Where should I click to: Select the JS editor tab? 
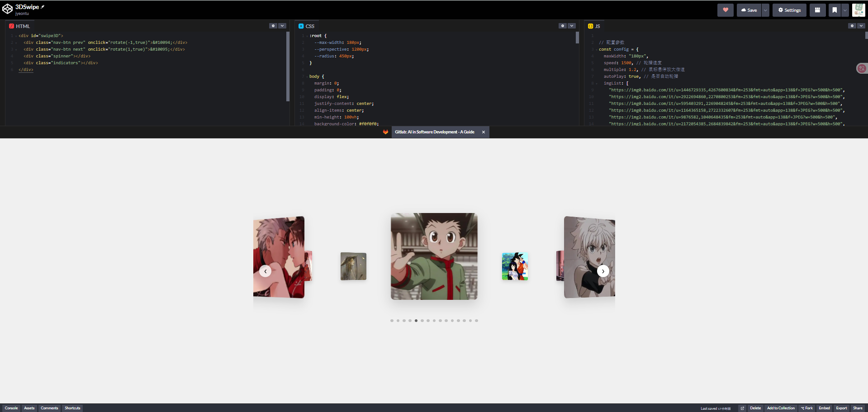coord(594,26)
